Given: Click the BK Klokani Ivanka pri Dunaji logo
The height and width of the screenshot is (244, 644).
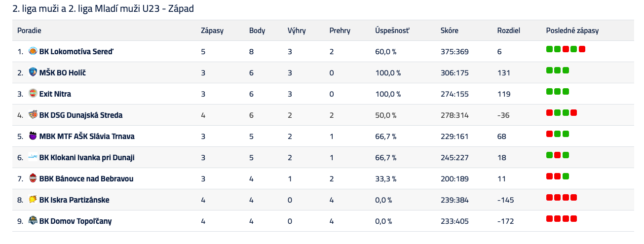Looking at the screenshot, I should [x=33, y=157].
